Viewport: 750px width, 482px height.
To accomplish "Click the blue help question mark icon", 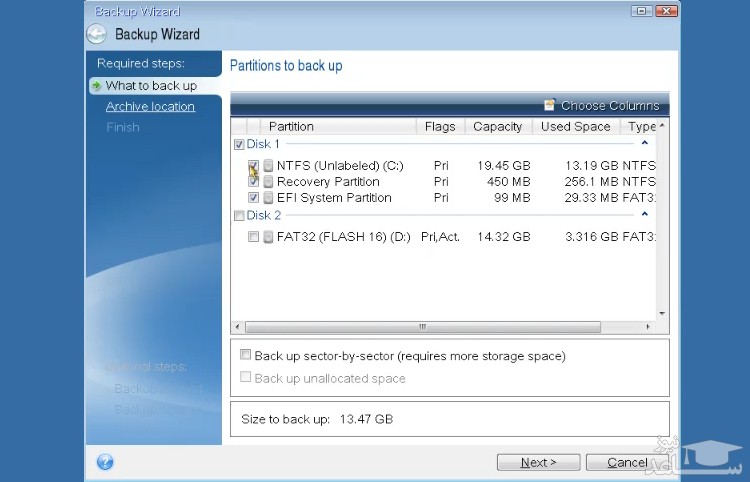I will click(105, 462).
